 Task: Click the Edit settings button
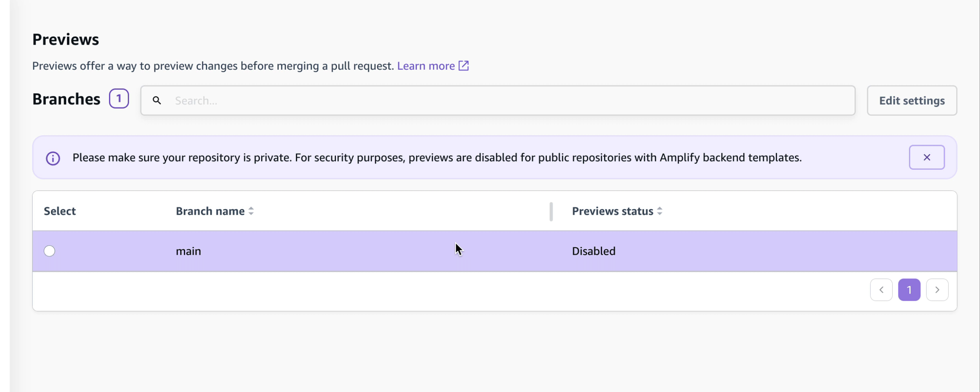[912, 101]
